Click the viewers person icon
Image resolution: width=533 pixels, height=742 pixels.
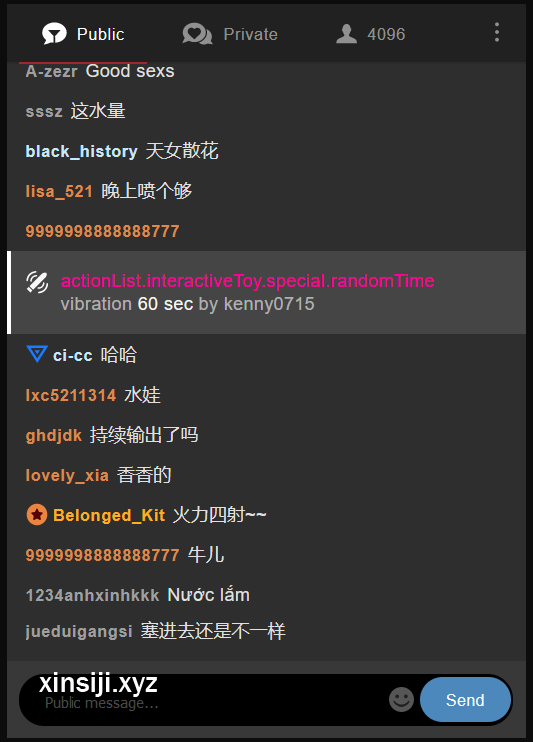click(x=346, y=34)
